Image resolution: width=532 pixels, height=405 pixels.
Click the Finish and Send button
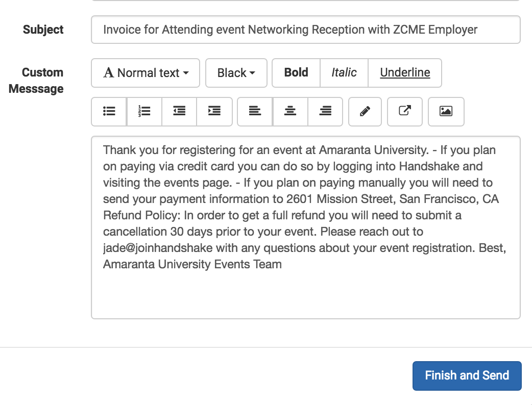(467, 375)
